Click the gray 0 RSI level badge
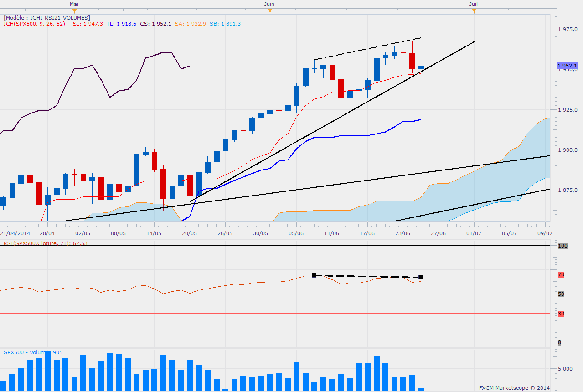The image size is (583, 392). pyautogui.click(x=560, y=342)
